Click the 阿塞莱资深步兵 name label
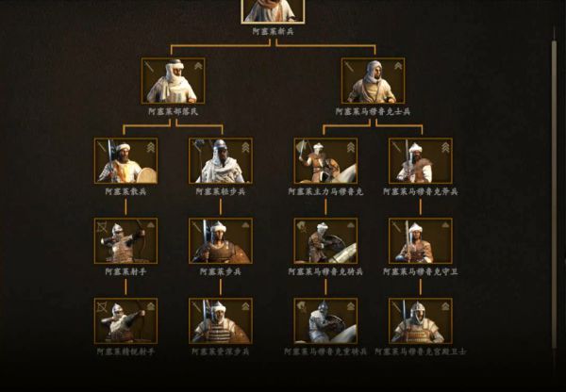 tap(221, 351)
